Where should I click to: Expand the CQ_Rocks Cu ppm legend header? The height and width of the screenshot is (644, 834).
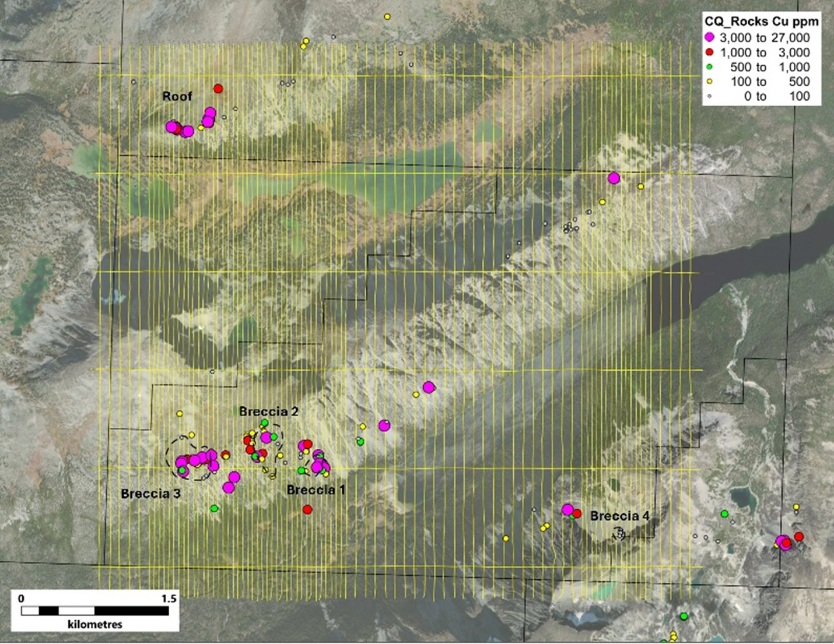tap(760, 21)
